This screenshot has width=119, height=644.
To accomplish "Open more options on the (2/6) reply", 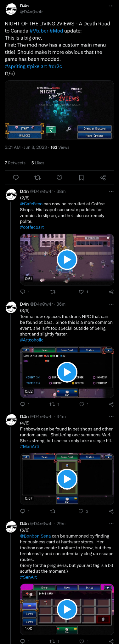I will [x=111, y=191].
